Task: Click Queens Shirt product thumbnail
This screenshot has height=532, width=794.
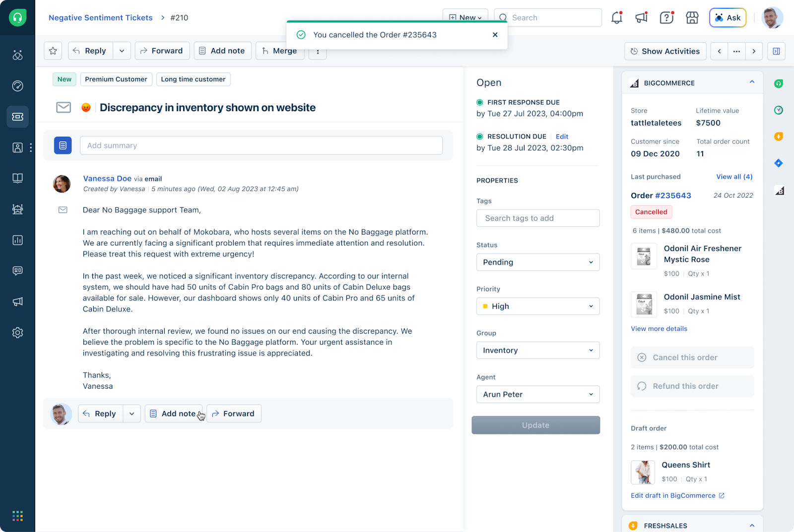Action: pos(643,472)
